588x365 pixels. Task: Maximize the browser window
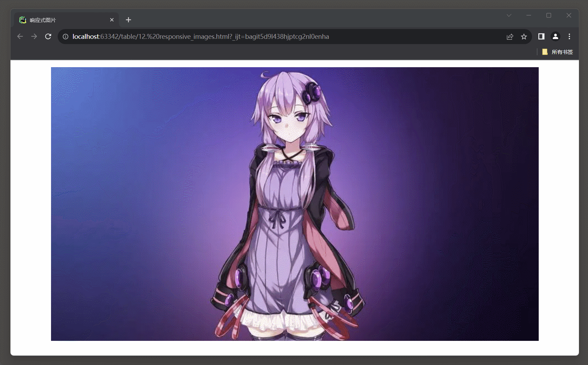549,15
